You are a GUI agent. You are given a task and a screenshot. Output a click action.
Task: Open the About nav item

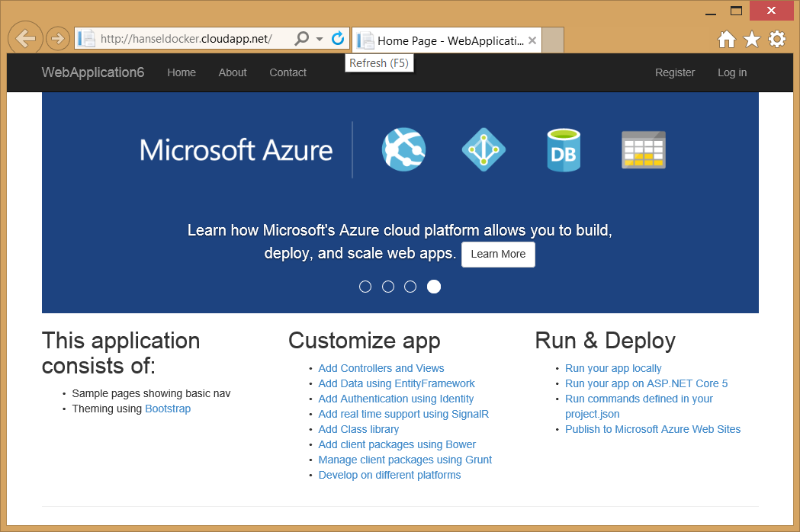pos(233,72)
